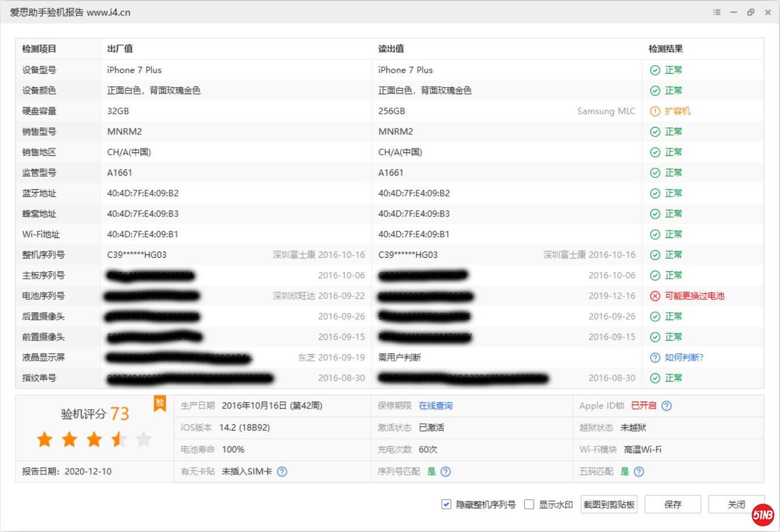Screen dimensions: 780x532
Task: Restore the window using title bar button
Action: click(751, 12)
